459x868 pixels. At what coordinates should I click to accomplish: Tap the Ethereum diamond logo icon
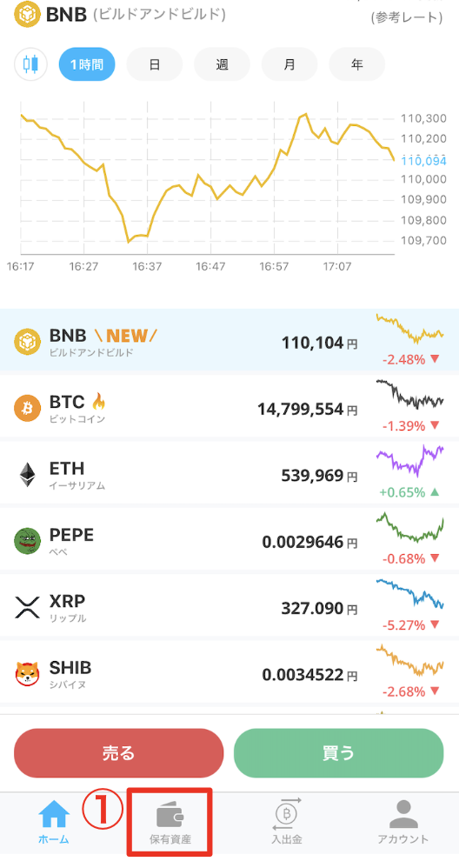(28, 475)
